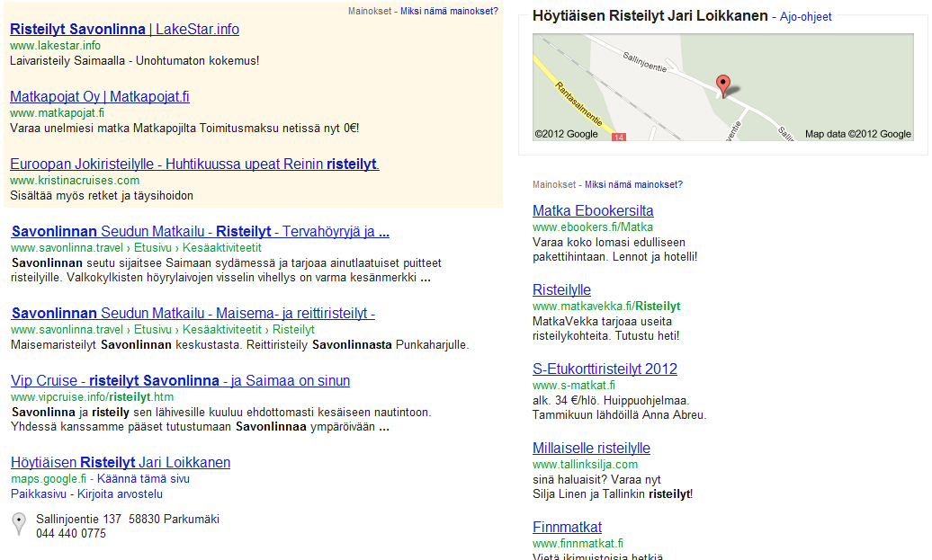The height and width of the screenshot is (560, 932).
Task: Open Höytiäisen Risteilyt Jari Loikkanen search result
Action: pyautogui.click(x=121, y=463)
